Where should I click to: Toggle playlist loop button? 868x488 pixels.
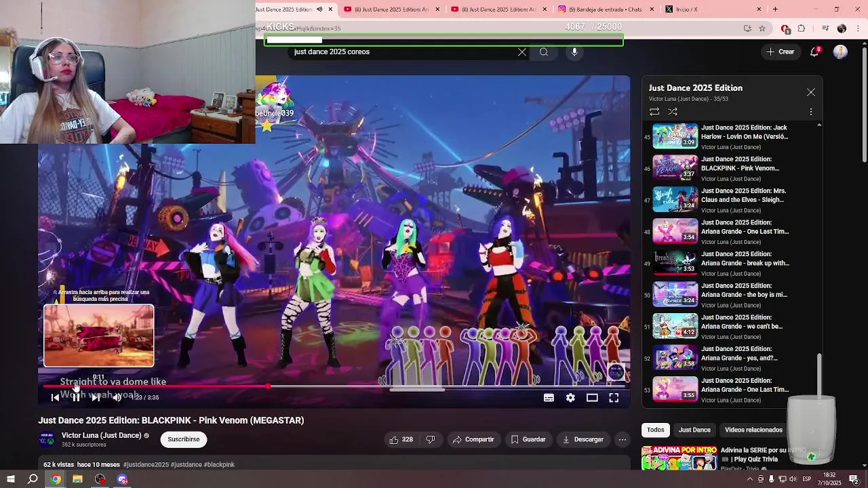coord(654,111)
